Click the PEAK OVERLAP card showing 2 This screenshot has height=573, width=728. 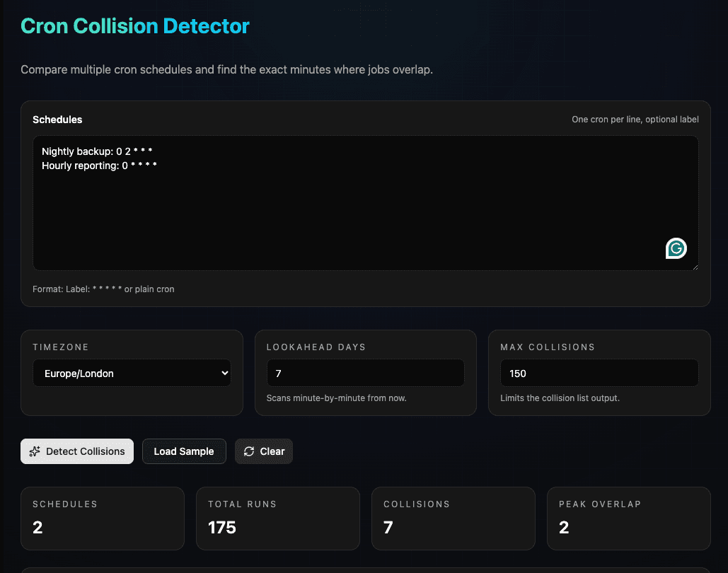[x=628, y=518]
